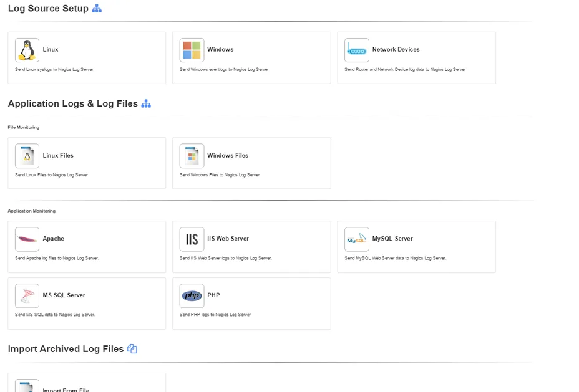Image resolution: width=579 pixels, height=392 pixels.
Task: Open the Apache setup link
Action: (54, 239)
